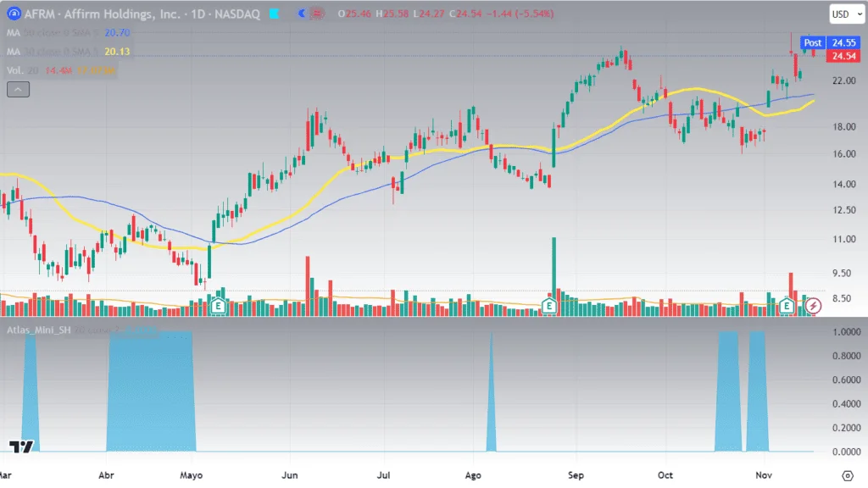Click the Mayo label on time axis

pos(191,475)
